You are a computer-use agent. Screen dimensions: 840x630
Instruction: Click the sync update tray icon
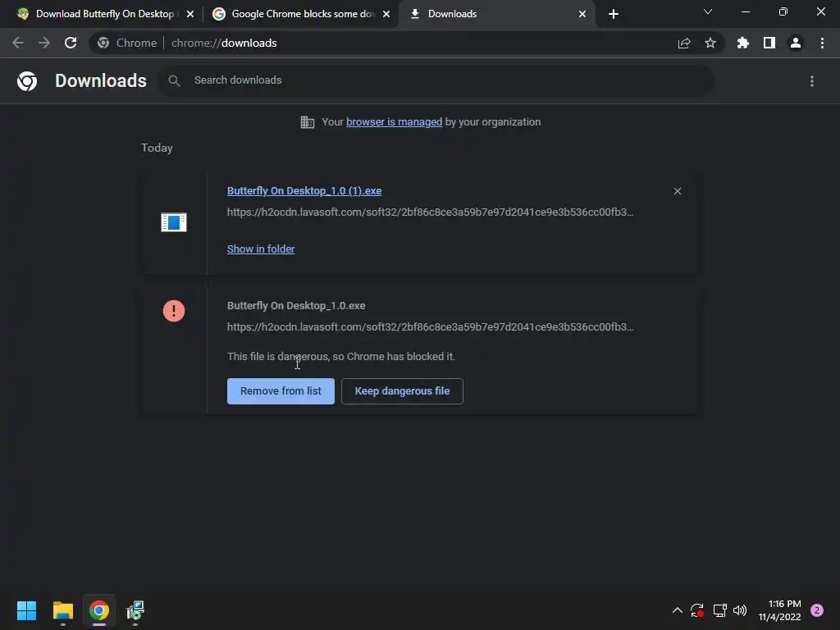(x=697, y=610)
